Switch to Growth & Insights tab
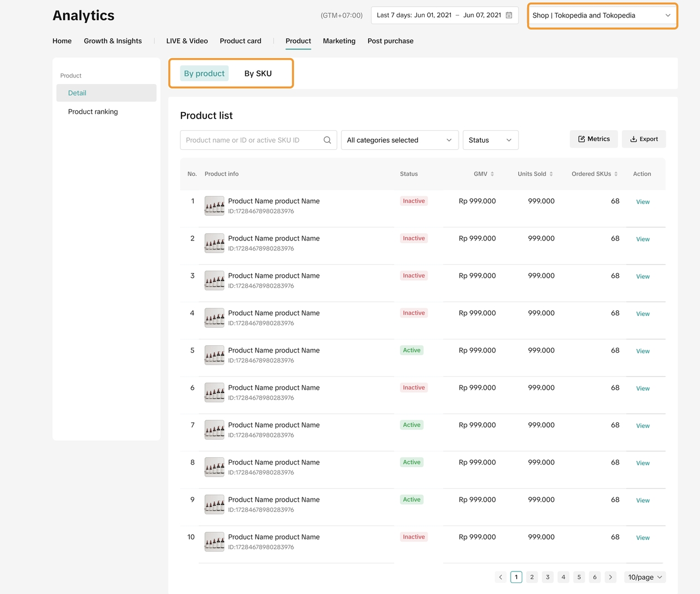The width and height of the screenshot is (700, 594). pos(112,41)
